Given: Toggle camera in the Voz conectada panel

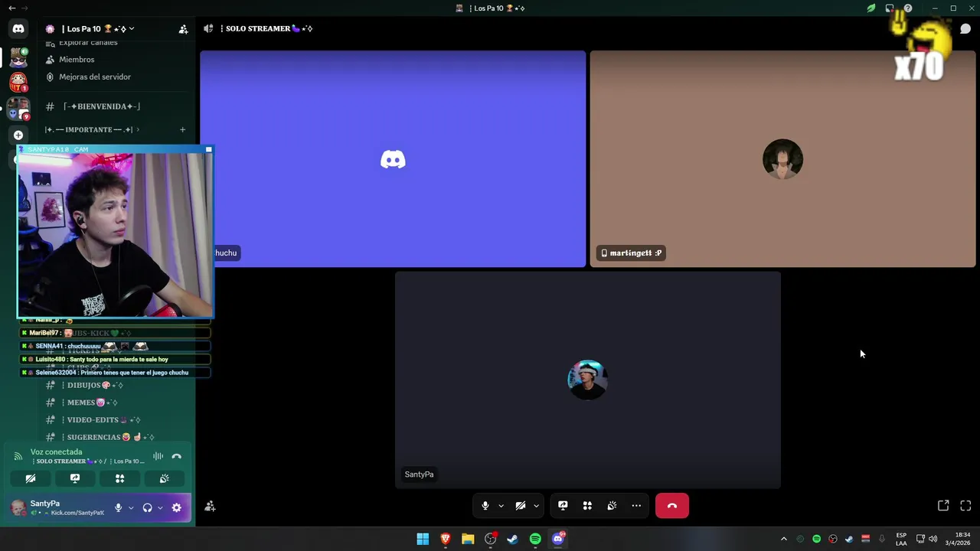Looking at the screenshot, I should tap(31, 478).
